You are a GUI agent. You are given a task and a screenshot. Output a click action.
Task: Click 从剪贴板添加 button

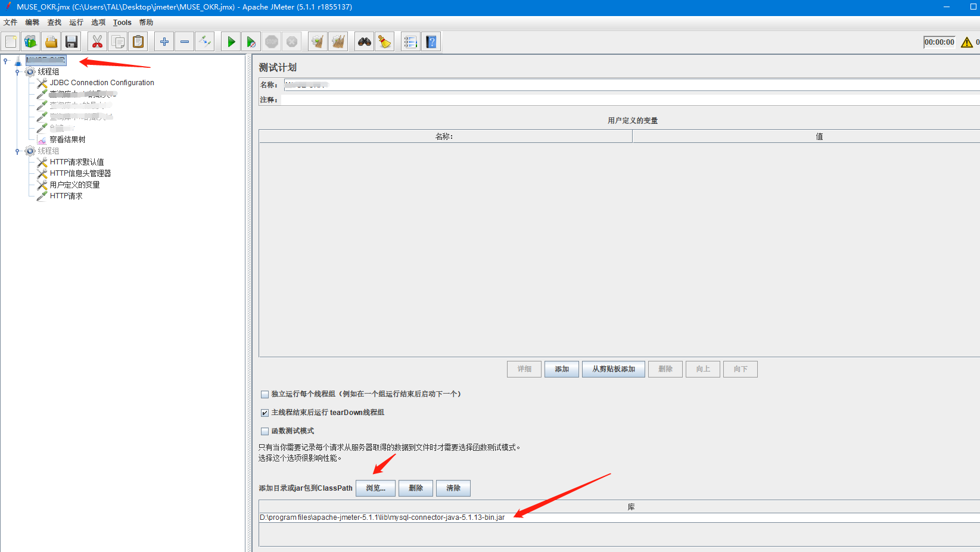coord(614,369)
